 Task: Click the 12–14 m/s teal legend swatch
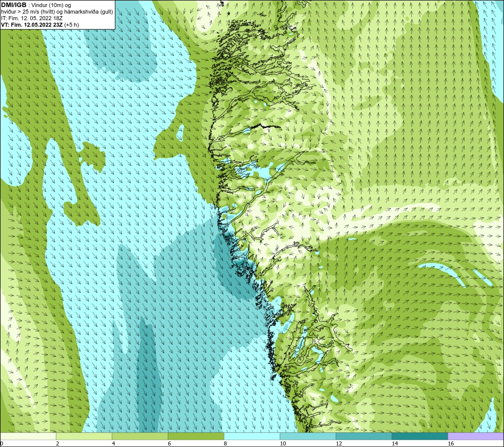[364, 436]
